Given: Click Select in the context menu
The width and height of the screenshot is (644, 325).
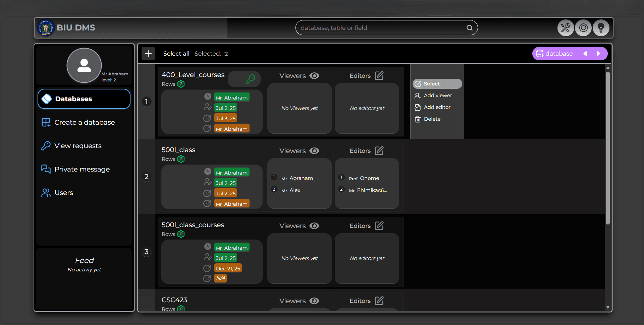Looking at the screenshot, I should click(x=432, y=83).
